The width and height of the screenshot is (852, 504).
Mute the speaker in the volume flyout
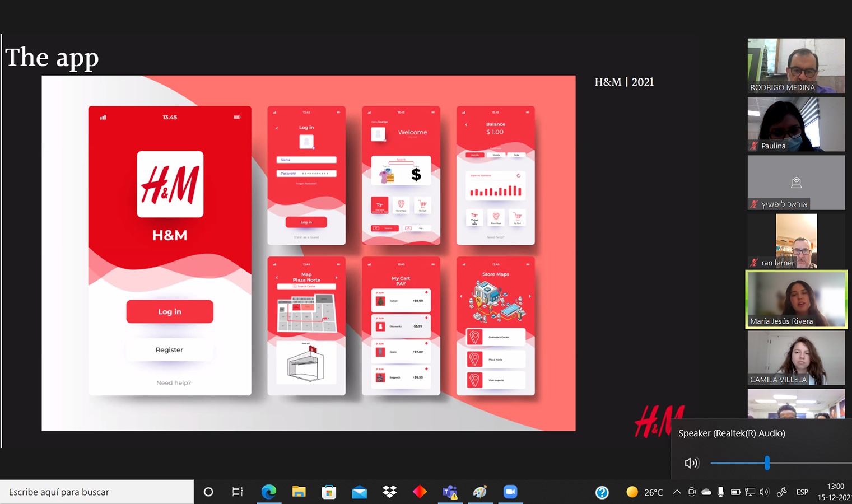[x=691, y=463]
